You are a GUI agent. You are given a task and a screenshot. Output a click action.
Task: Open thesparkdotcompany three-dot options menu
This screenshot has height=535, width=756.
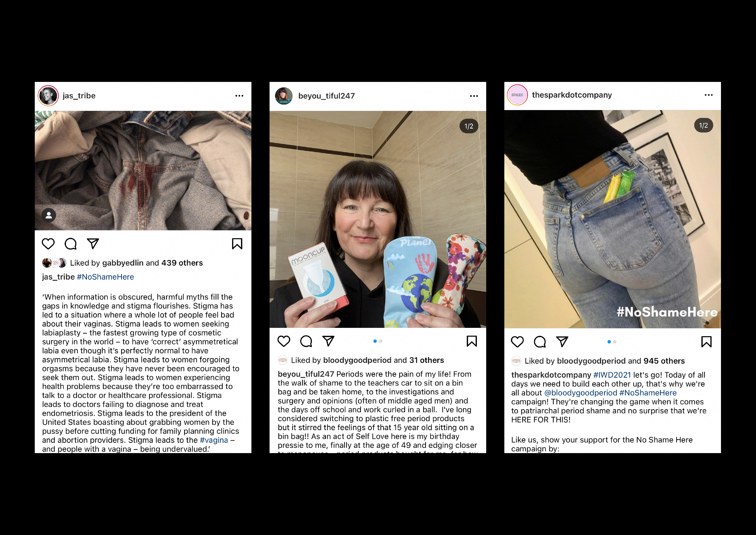coord(709,95)
